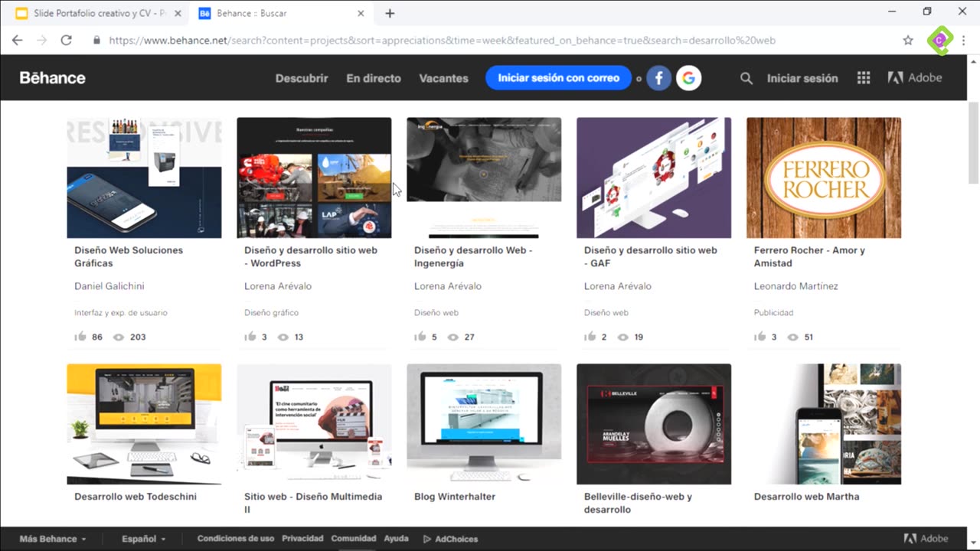The width and height of the screenshot is (980, 551).
Task: Open the Privacidad link
Action: (302, 539)
